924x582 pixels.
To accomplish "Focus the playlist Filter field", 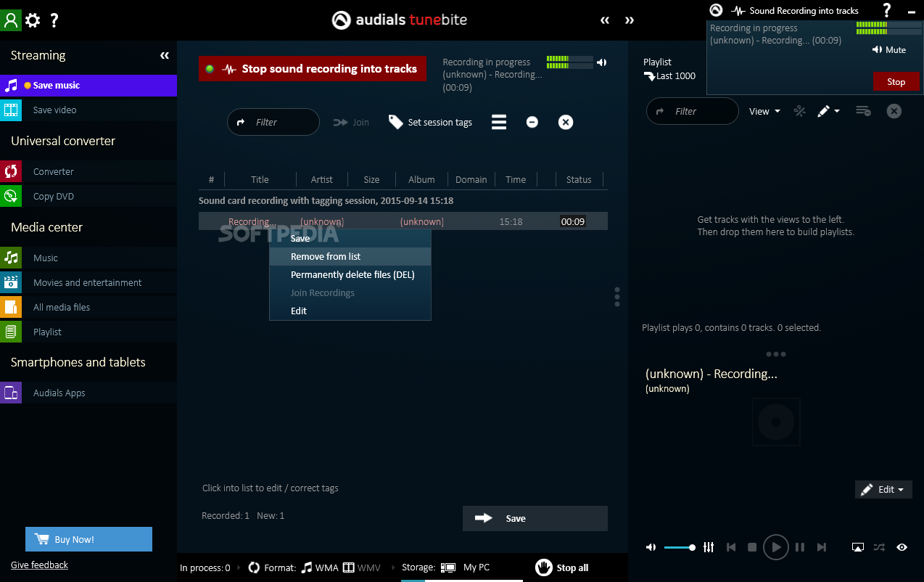I will click(x=693, y=111).
